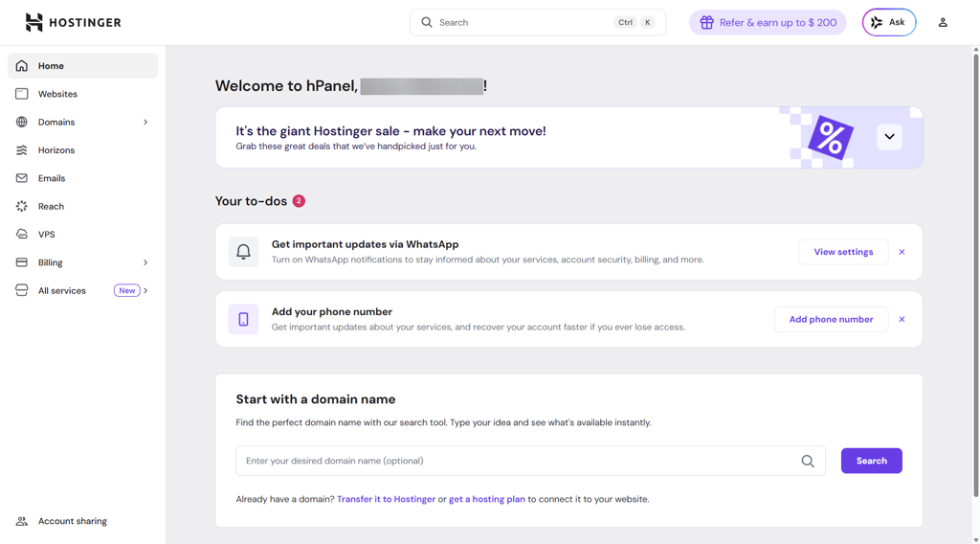This screenshot has width=980, height=544.
Task: Click the Account sharing people icon
Action: 22,521
